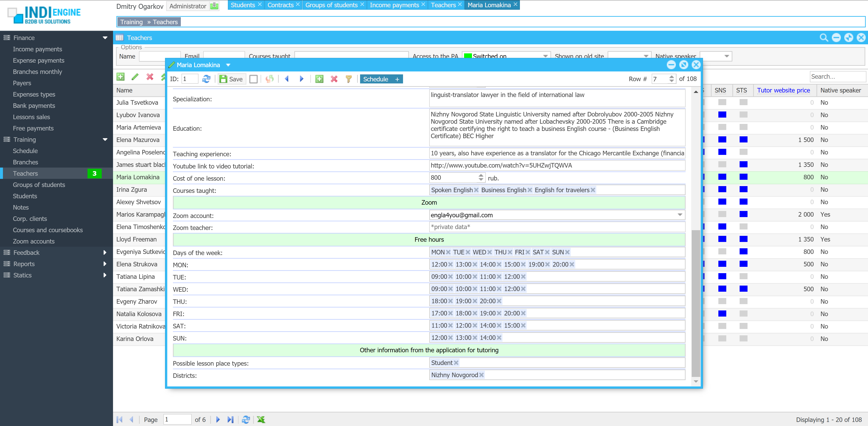
Task: Click the refresh record icon beside ID field
Action: 206,79
